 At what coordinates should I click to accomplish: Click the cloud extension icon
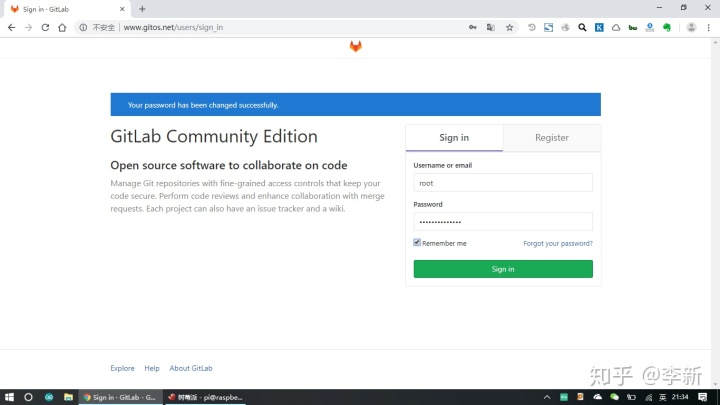click(x=616, y=28)
